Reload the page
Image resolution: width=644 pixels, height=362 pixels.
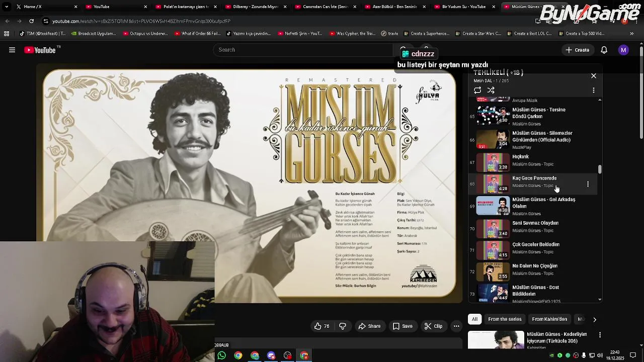pyautogui.click(x=31, y=21)
